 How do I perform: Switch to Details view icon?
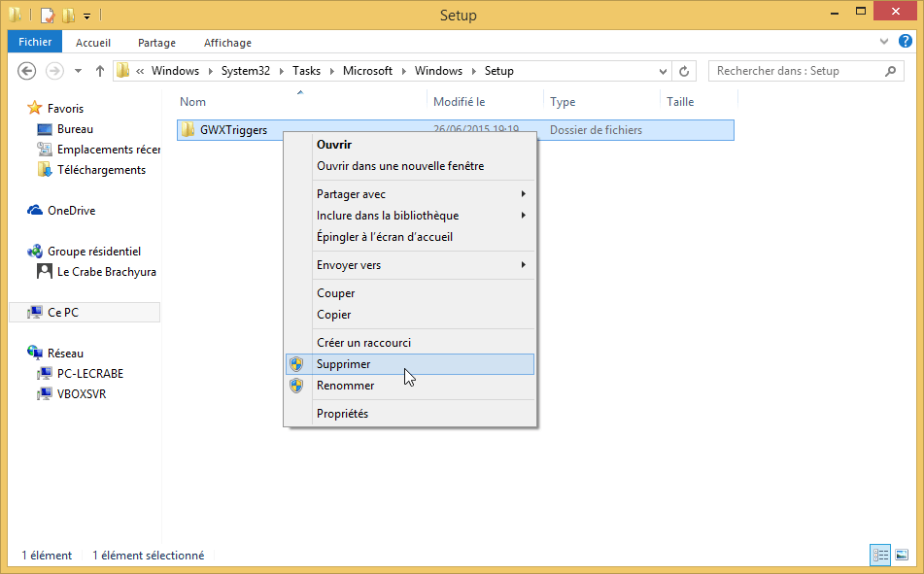pyautogui.click(x=880, y=555)
